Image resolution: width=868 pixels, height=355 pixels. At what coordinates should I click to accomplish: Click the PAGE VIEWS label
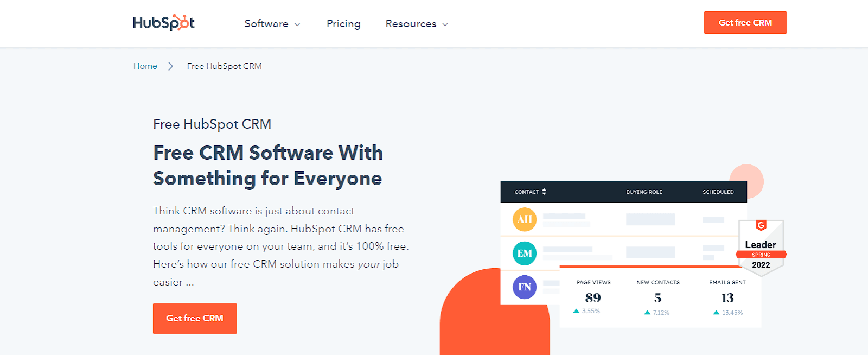593,282
